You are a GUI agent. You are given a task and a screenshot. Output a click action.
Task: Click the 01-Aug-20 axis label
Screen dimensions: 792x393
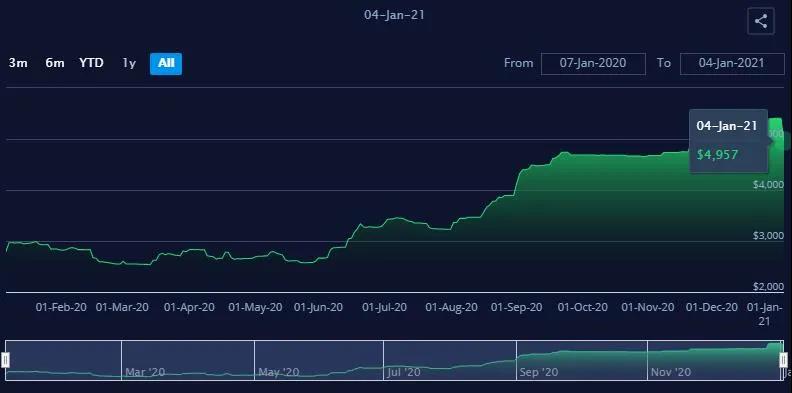tap(451, 307)
